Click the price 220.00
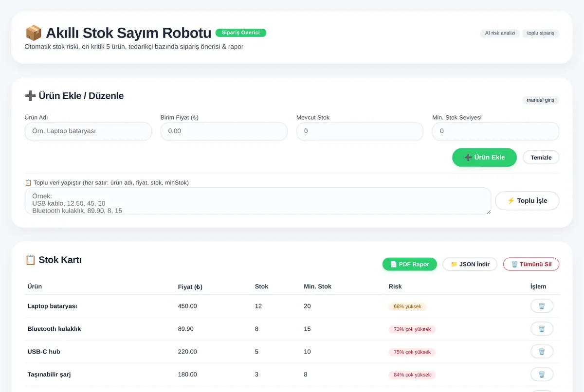The height and width of the screenshot is (392, 584). 187,352
